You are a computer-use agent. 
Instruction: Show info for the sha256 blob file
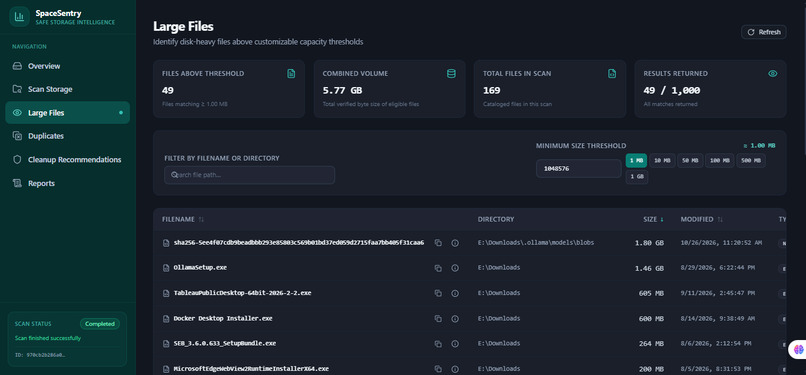click(x=455, y=243)
